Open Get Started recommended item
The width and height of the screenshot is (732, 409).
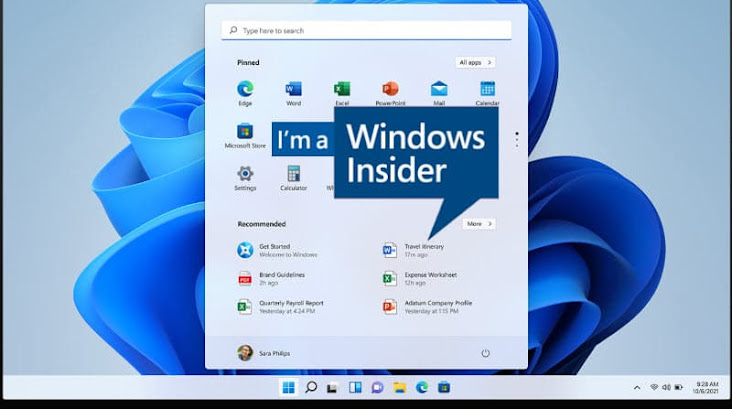point(278,250)
